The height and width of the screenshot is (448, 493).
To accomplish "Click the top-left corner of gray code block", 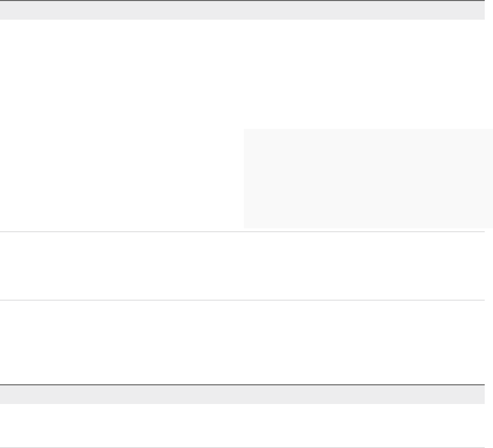I will [x=249, y=133].
